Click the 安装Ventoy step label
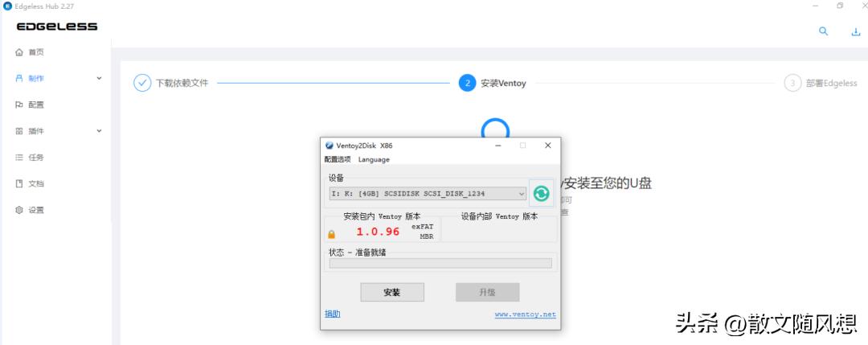The width and height of the screenshot is (868, 345). tap(503, 83)
